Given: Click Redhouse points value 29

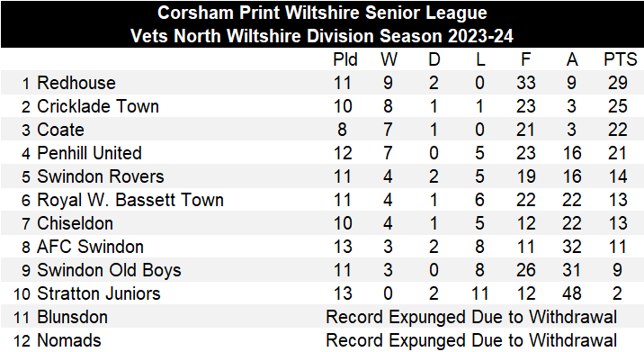Looking at the screenshot, I should (617, 83).
